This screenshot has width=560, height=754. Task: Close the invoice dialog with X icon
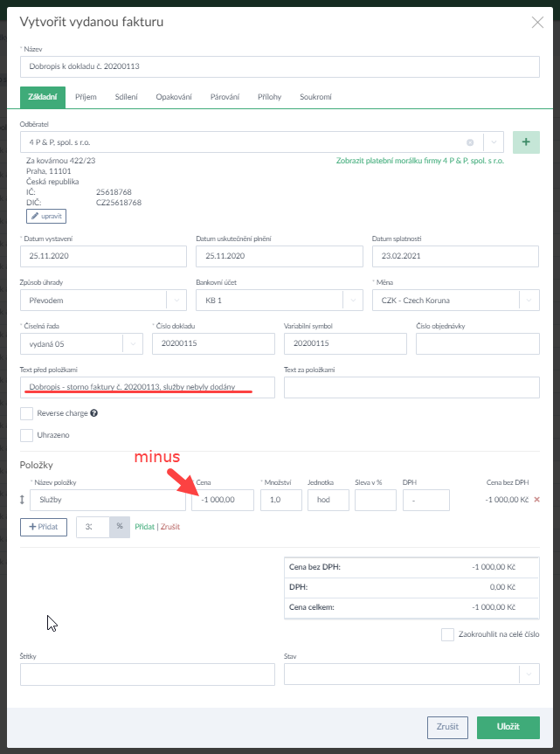(x=537, y=23)
